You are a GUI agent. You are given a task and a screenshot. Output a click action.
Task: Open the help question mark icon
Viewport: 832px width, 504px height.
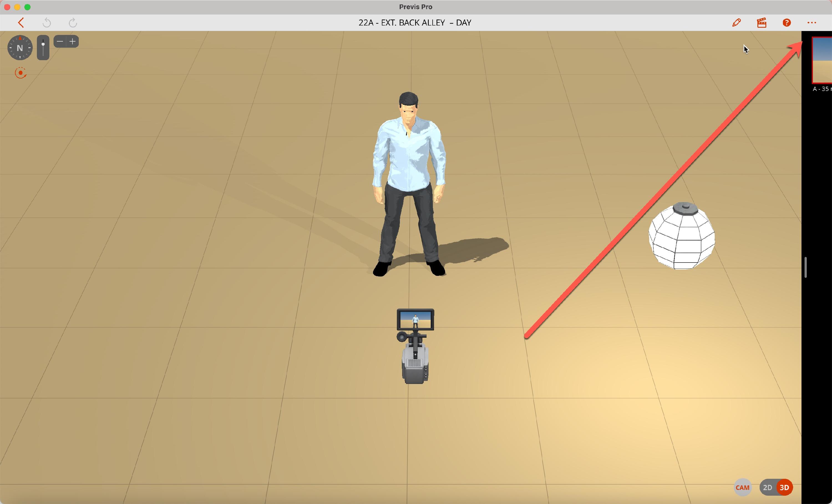[x=787, y=23]
